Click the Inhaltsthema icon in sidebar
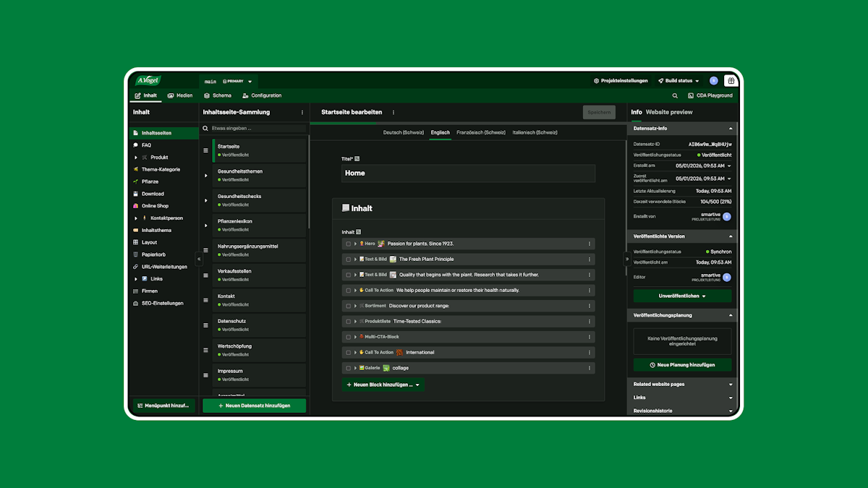The height and width of the screenshot is (488, 868). 135,231
